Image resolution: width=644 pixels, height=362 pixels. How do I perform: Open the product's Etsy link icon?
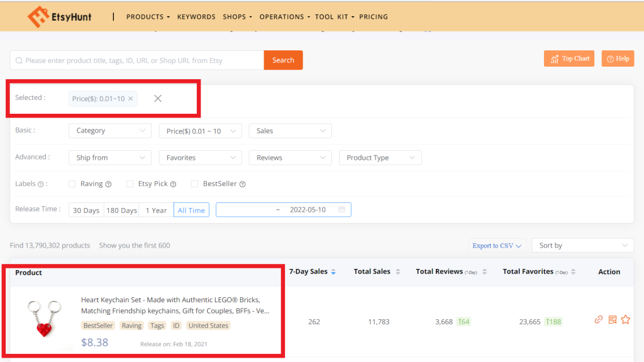(598, 319)
